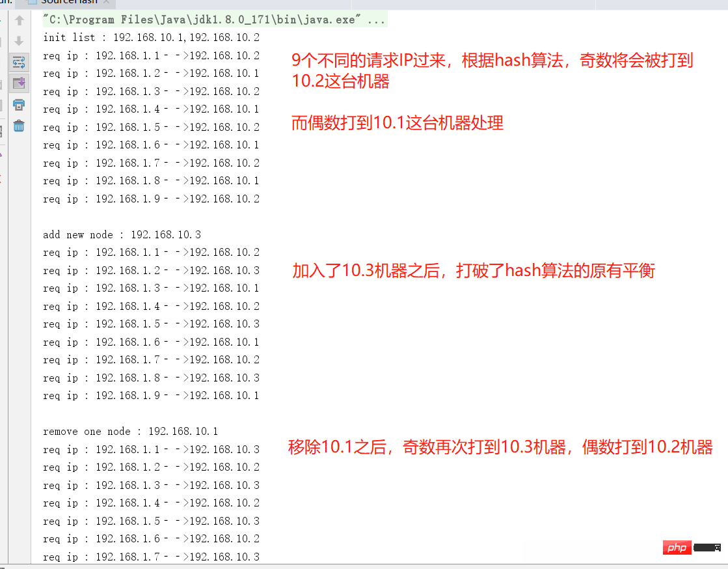Click the line 'req ip : 192.168.1.9 -->192.168.10.2'

[152, 199]
